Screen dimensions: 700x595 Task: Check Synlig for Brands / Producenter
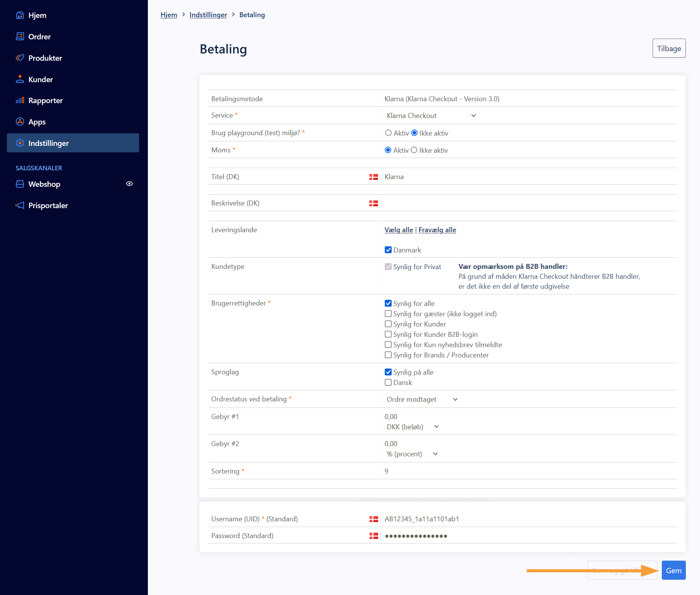(x=388, y=355)
